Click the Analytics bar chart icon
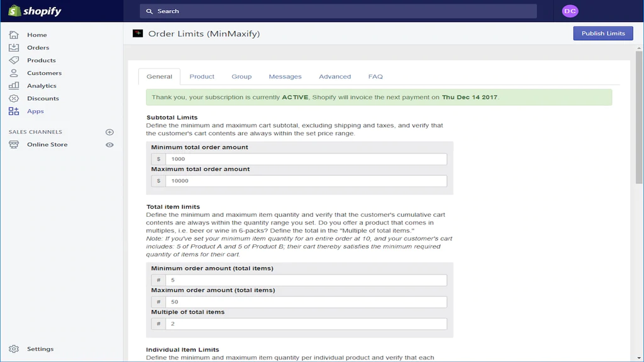644x362 pixels. pyautogui.click(x=14, y=85)
